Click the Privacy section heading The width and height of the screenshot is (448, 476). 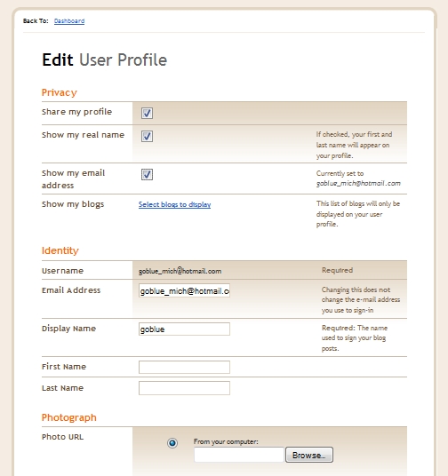click(60, 92)
